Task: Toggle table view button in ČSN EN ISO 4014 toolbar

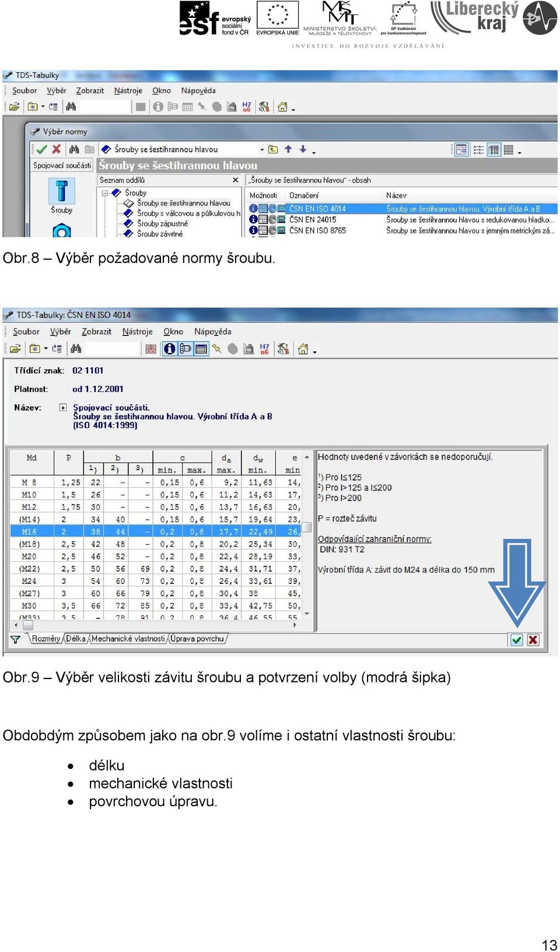Action: pyautogui.click(x=201, y=349)
